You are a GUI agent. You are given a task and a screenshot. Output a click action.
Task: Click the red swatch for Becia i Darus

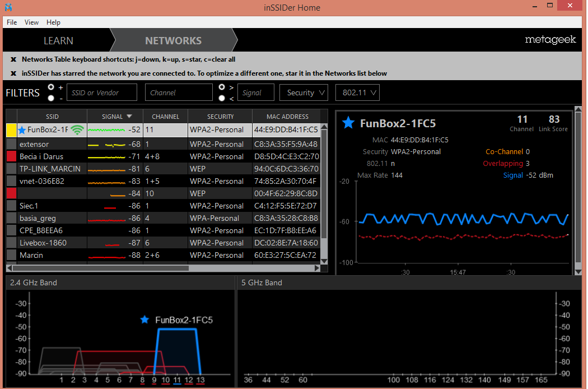pos(12,156)
